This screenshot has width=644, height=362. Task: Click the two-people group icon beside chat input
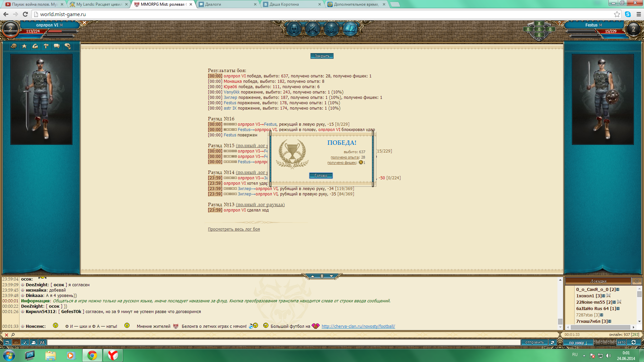(x=34, y=343)
